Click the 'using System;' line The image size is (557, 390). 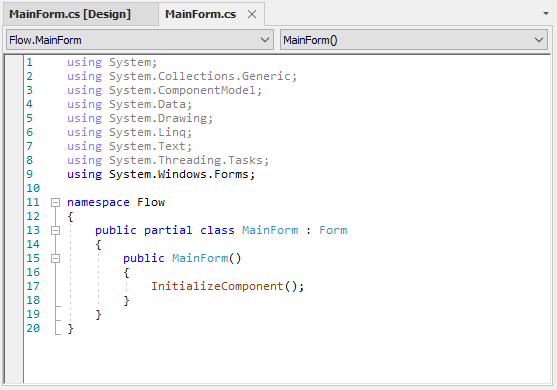[x=112, y=62]
